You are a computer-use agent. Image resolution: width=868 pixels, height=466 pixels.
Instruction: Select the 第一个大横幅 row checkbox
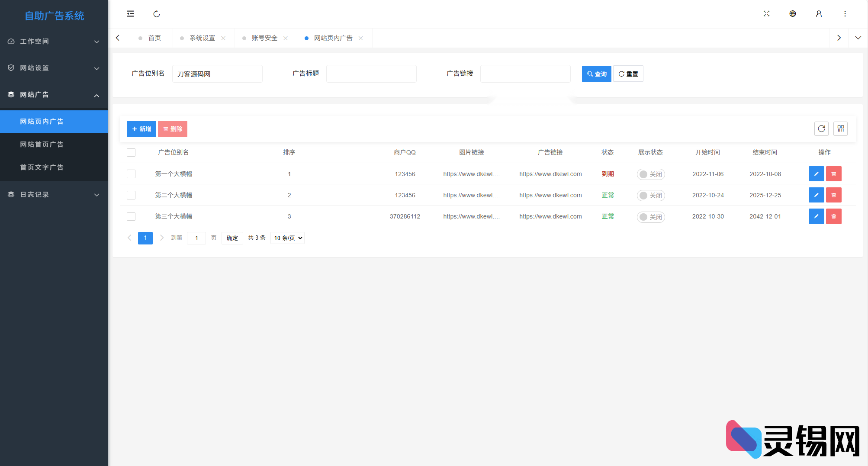tap(131, 174)
